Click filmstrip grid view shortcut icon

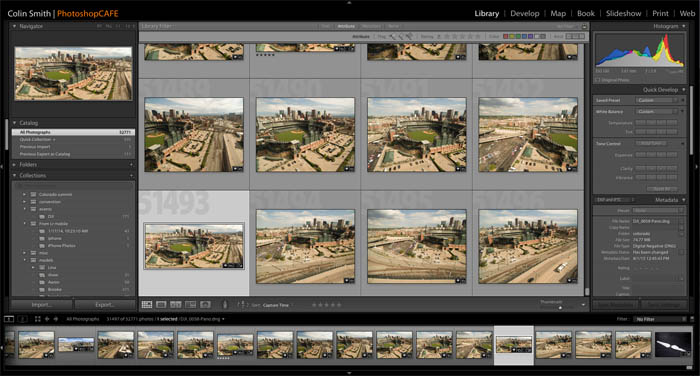[38, 319]
